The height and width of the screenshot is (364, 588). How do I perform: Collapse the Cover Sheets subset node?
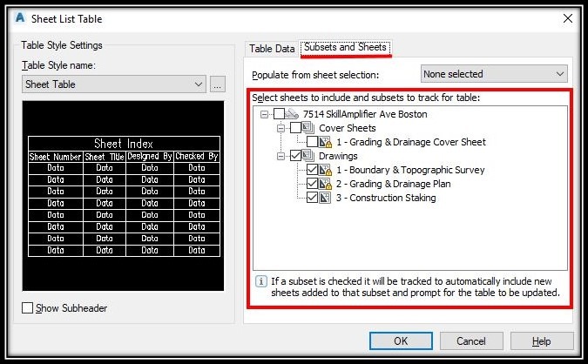pos(280,128)
